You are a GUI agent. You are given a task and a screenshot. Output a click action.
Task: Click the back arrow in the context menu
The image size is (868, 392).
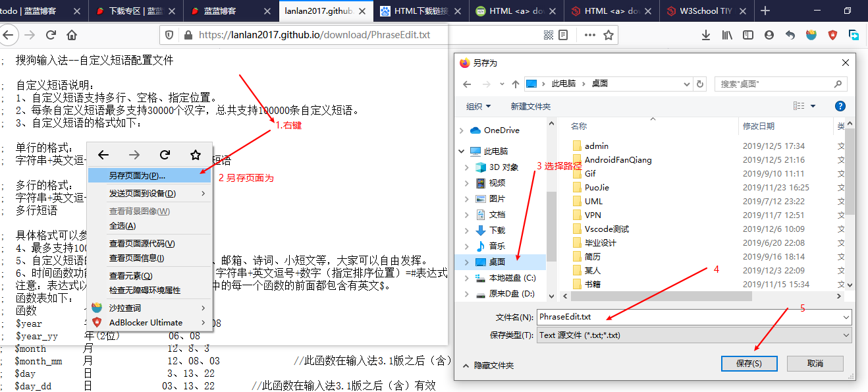(x=103, y=155)
